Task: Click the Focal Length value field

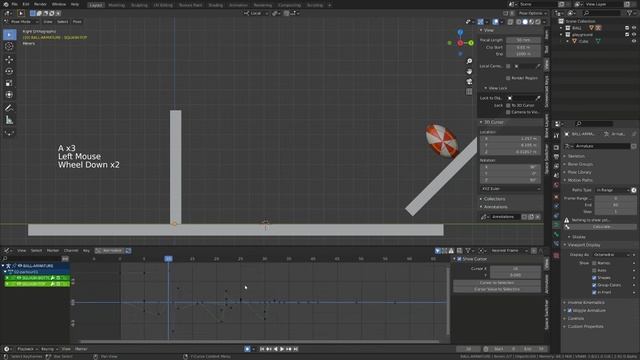Action: point(523,40)
